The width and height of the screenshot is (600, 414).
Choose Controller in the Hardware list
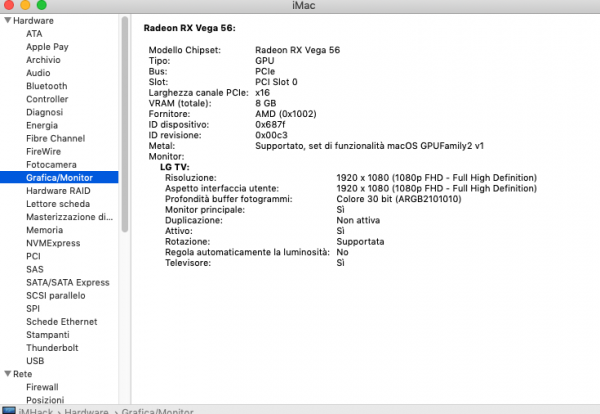click(x=47, y=99)
